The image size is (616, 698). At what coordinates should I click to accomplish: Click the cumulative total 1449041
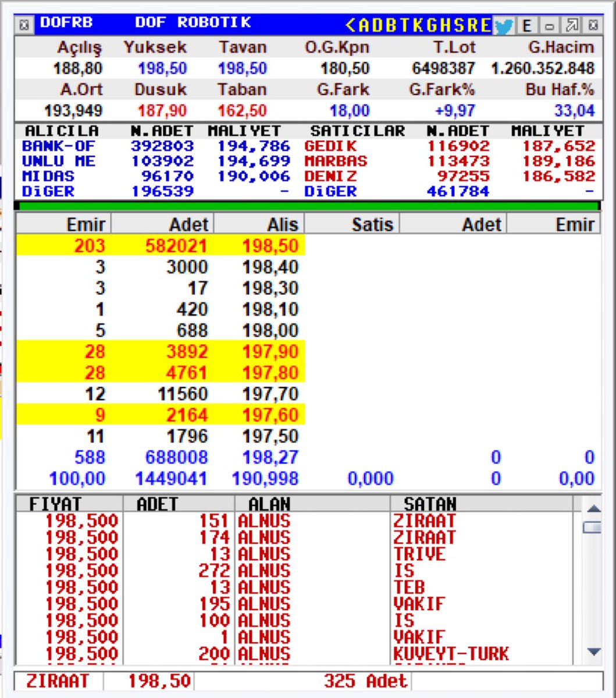[x=171, y=479]
